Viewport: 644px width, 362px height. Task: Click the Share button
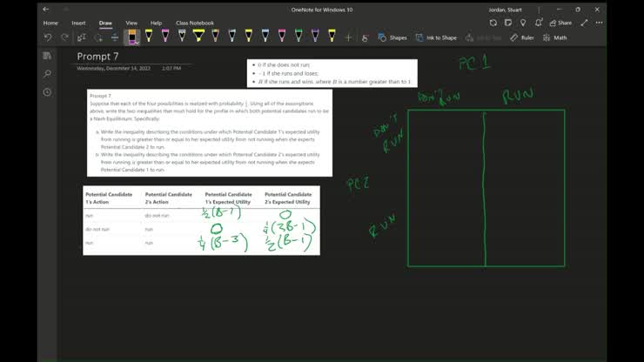560,23
